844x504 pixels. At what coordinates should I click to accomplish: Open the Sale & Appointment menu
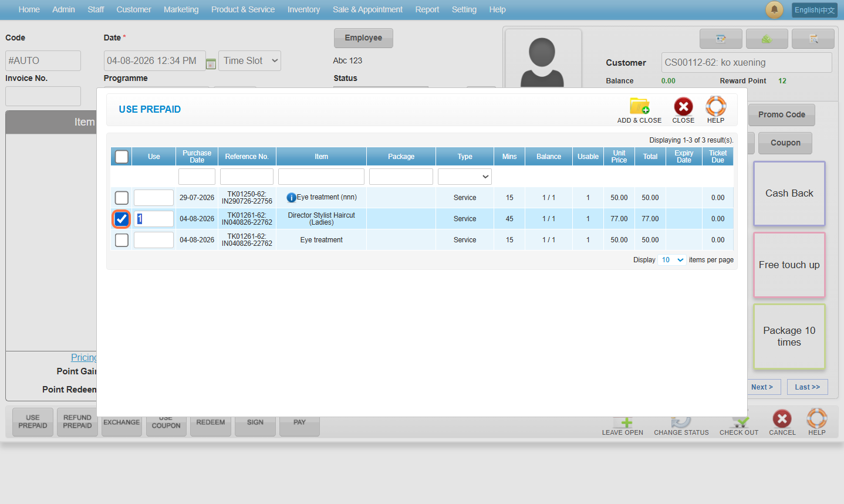point(367,9)
